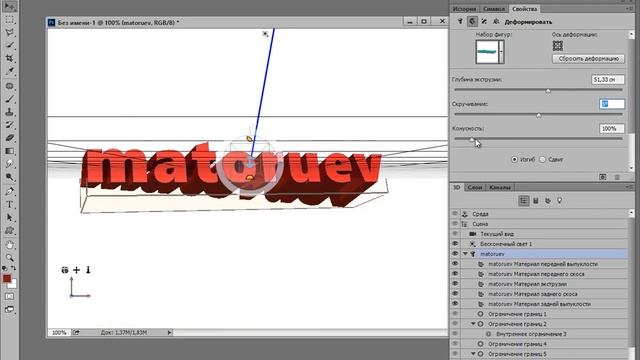This screenshot has height=360, width=640.
Task: Click the deformation axis grid icon
Action: coord(558,45)
